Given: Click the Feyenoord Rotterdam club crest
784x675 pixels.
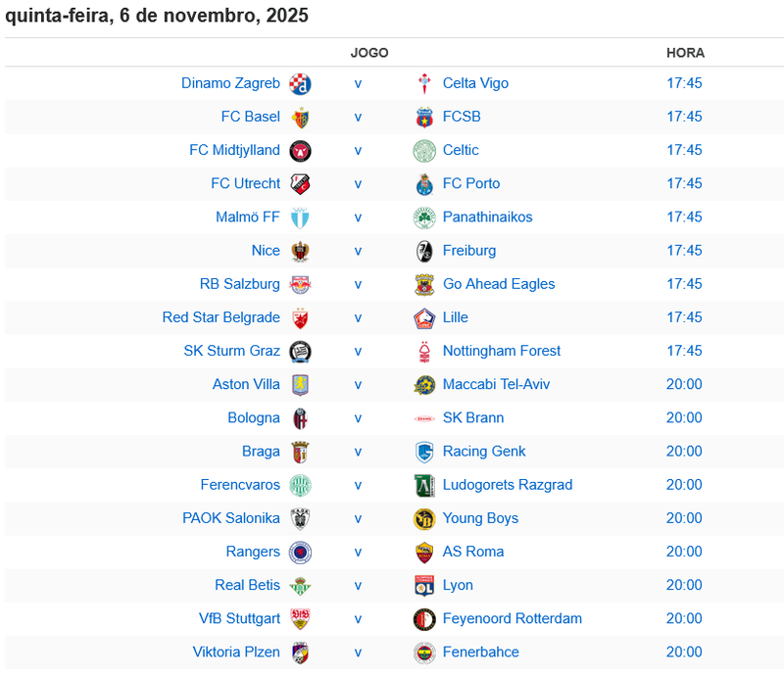Looking at the screenshot, I should (424, 619).
